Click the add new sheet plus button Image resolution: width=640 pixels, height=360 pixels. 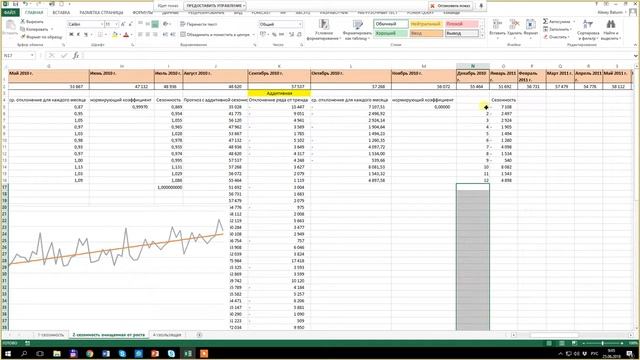click(199, 335)
